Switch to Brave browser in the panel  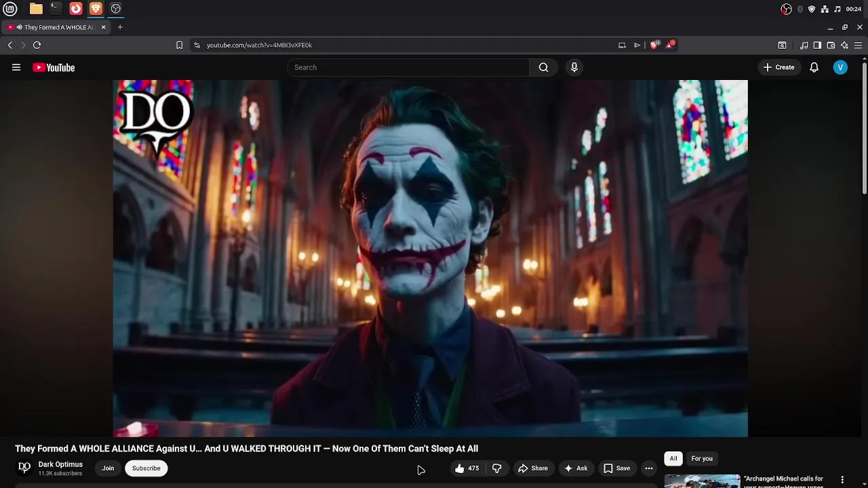96,9
